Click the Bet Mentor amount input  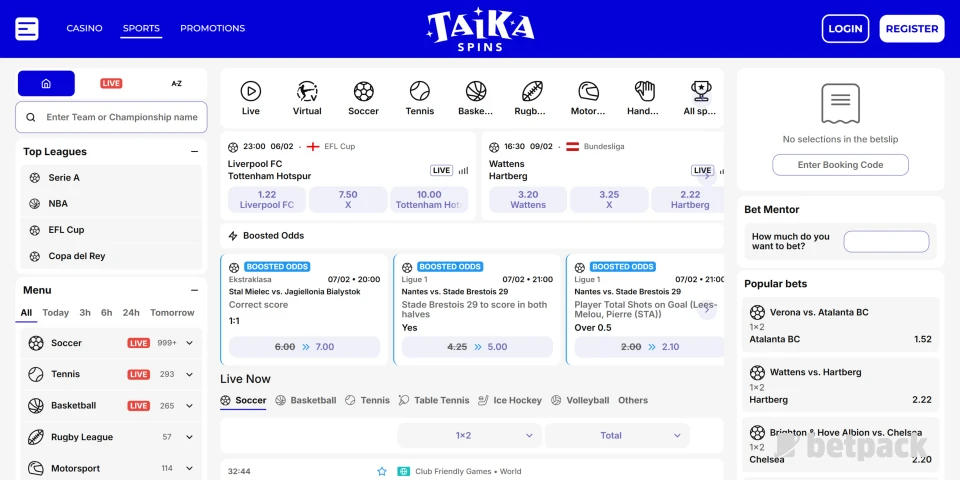(x=886, y=242)
